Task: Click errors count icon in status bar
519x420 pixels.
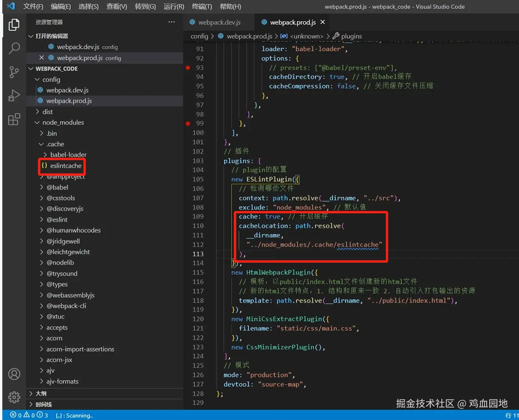Action: (x=13, y=415)
